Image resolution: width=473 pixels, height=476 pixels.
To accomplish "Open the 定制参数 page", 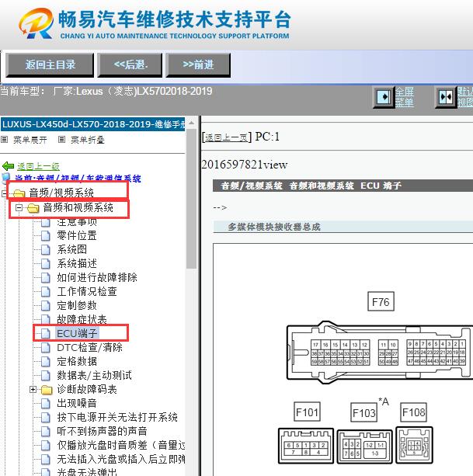I will [x=77, y=305].
